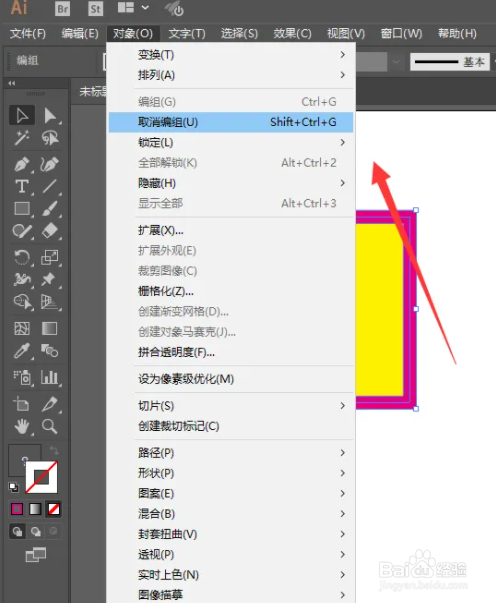Open the Arrange Documents dropdown chevron
The width and height of the screenshot is (496, 603).
pos(145,7)
